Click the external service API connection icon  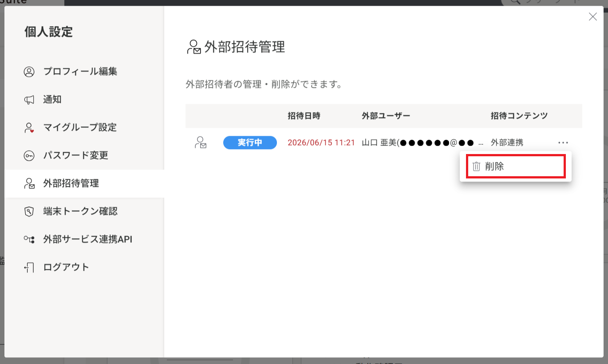click(x=29, y=240)
